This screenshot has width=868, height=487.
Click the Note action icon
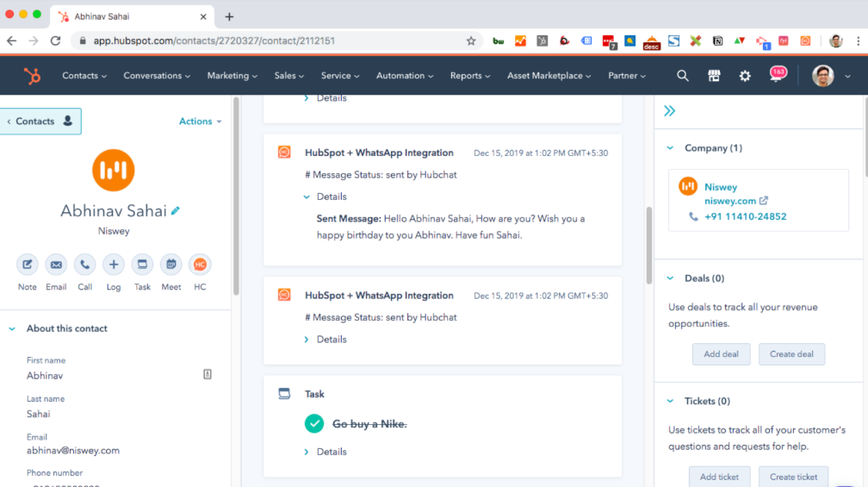pos(28,265)
